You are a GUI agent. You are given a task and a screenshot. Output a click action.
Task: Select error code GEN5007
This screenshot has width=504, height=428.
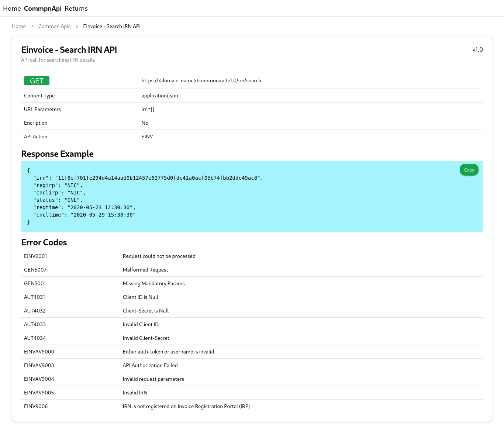pos(35,270)
